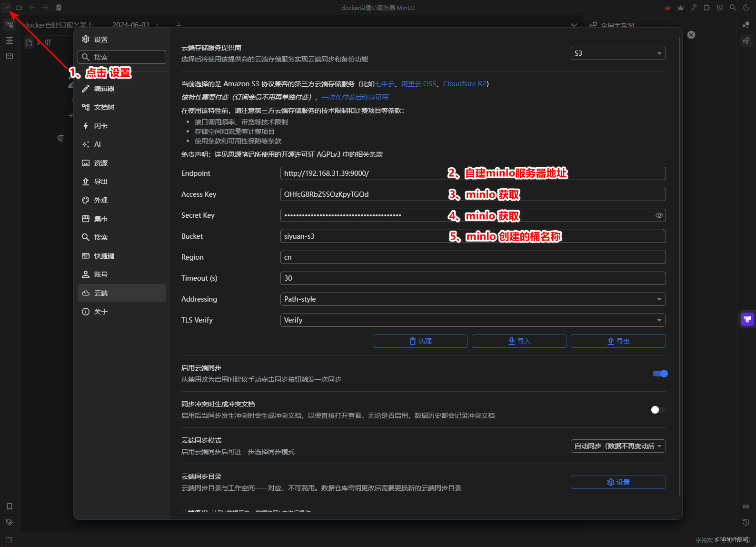The image size is (756, 547).
Task: Select AI in settings sidebar
Action: point(122,144)
